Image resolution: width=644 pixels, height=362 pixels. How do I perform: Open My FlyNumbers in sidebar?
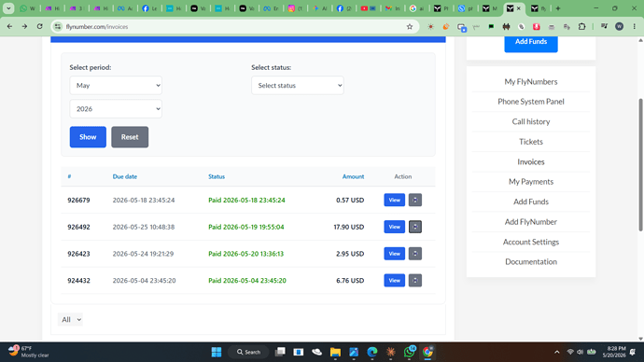[531, 82]
